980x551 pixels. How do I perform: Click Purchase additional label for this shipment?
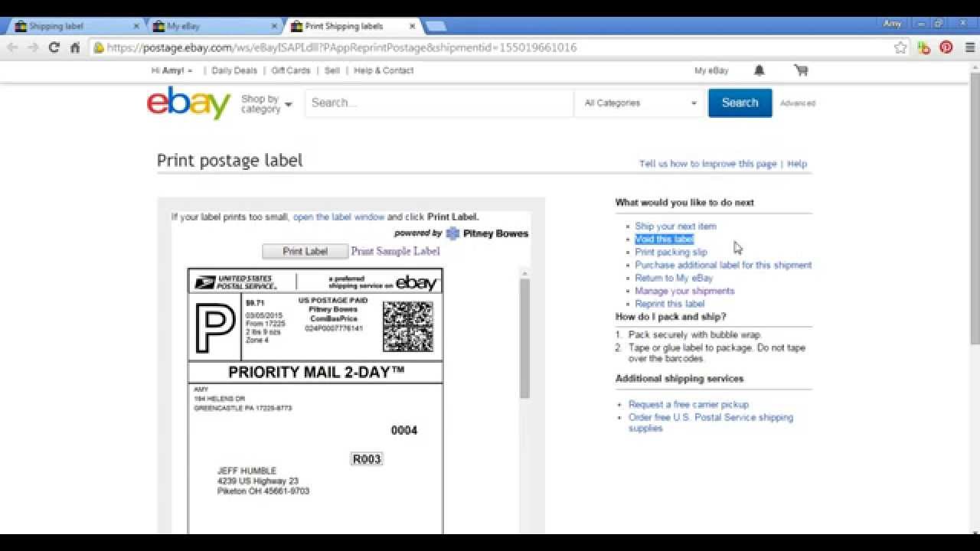pos(723,266)
